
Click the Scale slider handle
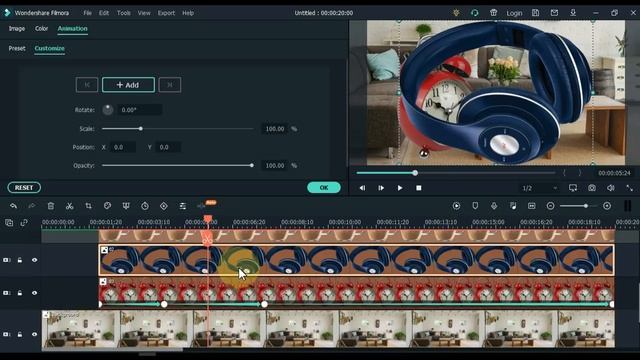tap(140, 129)
